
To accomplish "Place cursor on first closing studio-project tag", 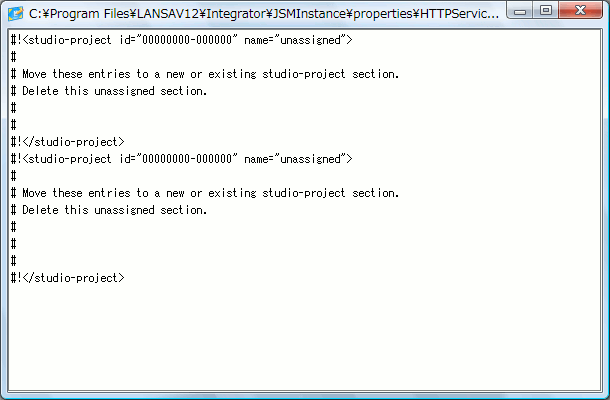I will pos(68,142).
